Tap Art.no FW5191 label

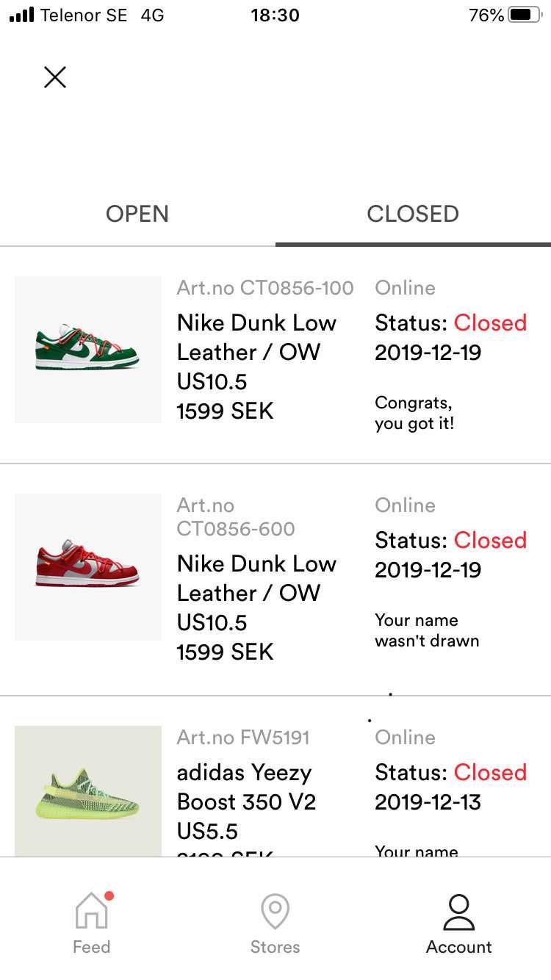(243, 738)
